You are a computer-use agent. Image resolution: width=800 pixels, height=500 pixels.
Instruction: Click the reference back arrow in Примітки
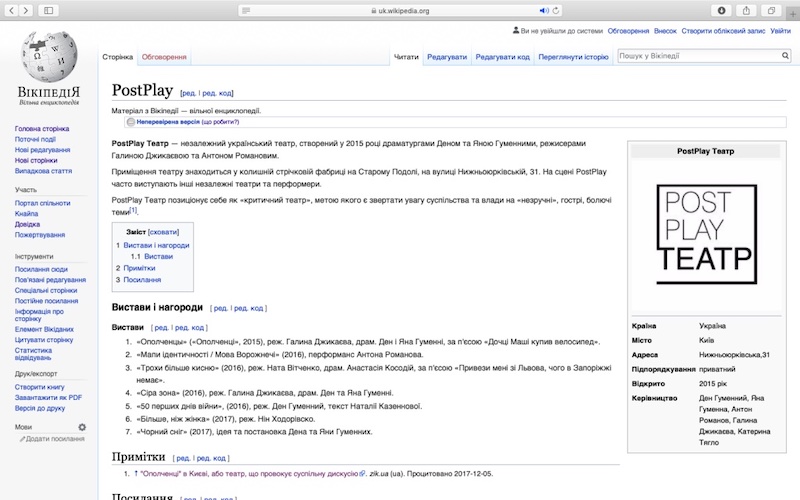[136, 474]
